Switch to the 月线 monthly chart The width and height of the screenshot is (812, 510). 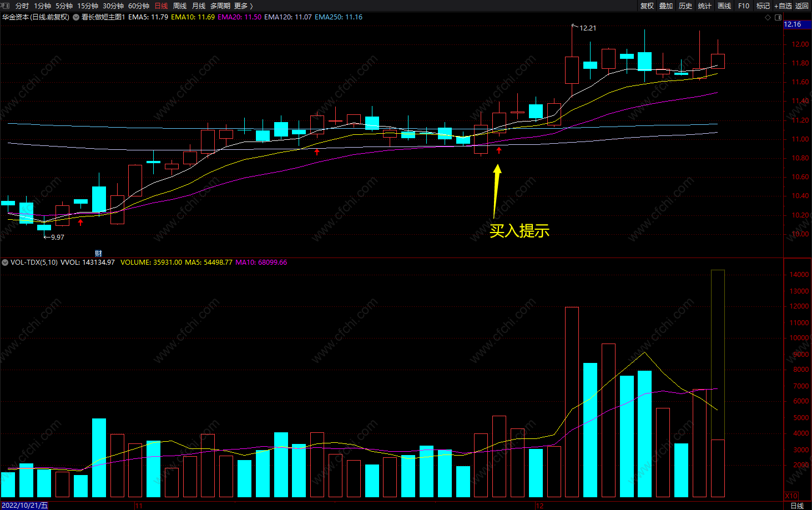pyautogui.click(x=199, y=6)
